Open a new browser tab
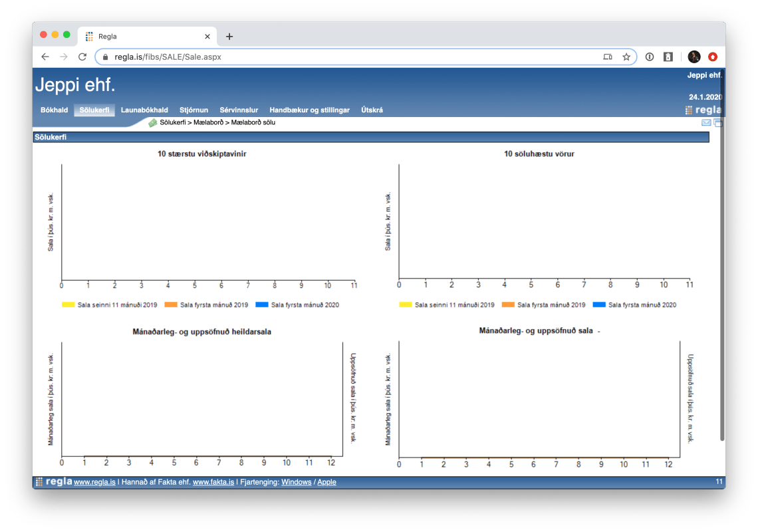 tap(229, 37)
